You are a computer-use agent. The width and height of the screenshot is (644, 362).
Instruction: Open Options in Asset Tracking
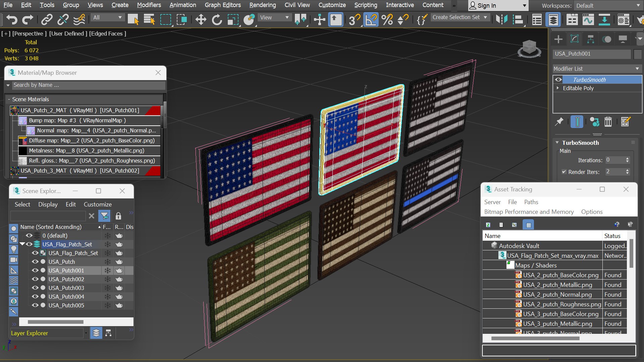(x=592, y=212)
